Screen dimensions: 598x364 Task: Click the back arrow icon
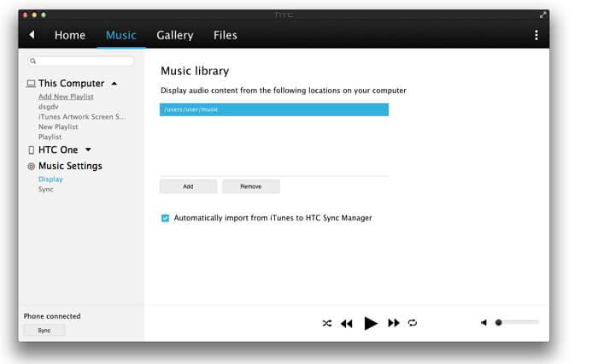(32, 35)
